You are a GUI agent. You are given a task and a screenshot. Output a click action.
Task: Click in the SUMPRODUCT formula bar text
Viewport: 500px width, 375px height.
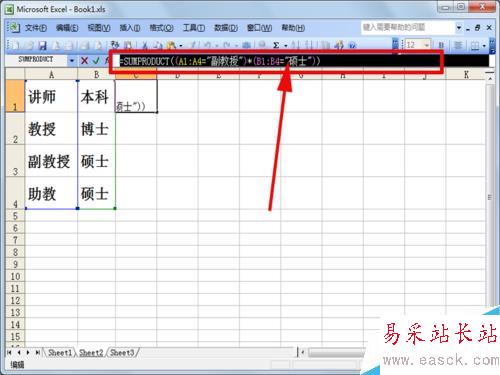coord(220,61)
